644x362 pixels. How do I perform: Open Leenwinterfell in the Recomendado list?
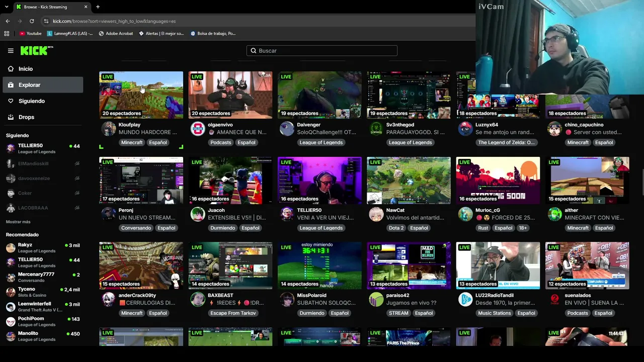43,307
